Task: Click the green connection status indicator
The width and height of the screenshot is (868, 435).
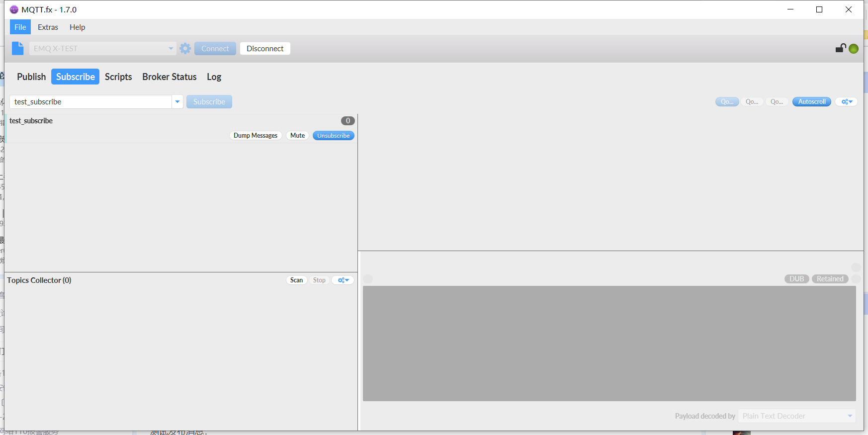Action: 854,49
